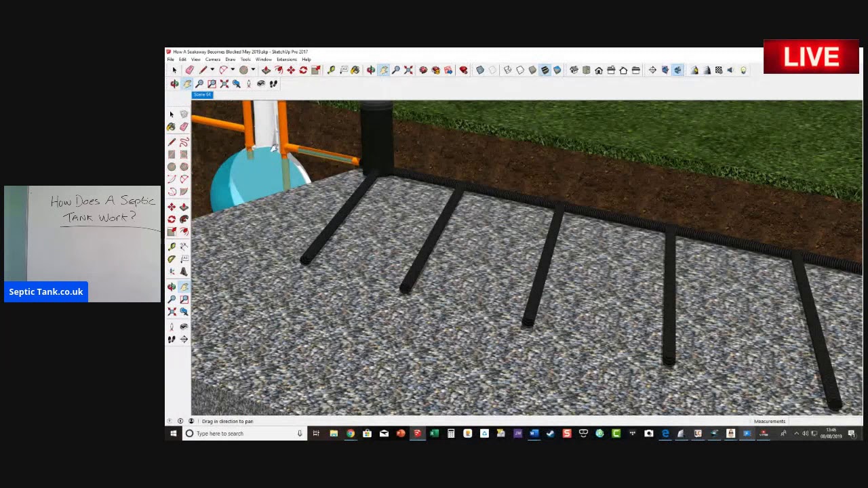Viewport: 868px width, 488px height.
Task: Select the Zoom Extents tool in the second row
Action: (x=224, y=83)
